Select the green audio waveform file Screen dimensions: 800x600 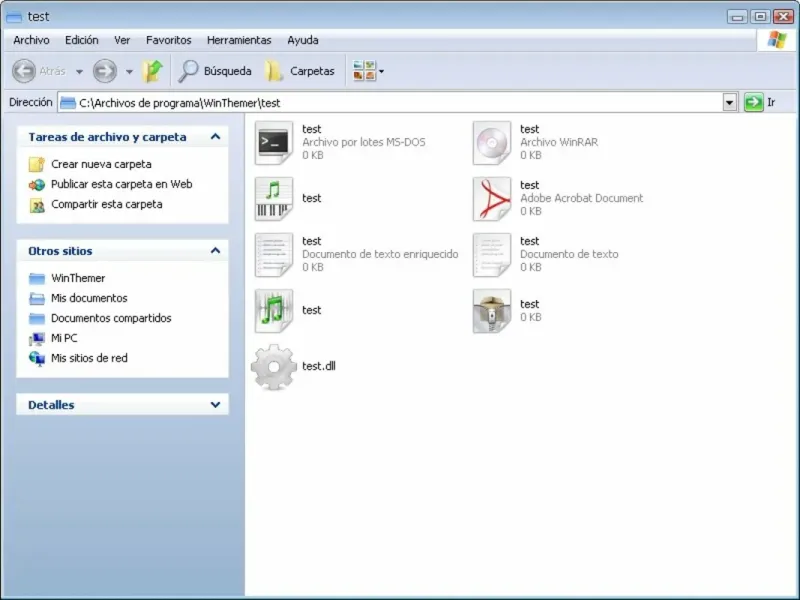274,311
